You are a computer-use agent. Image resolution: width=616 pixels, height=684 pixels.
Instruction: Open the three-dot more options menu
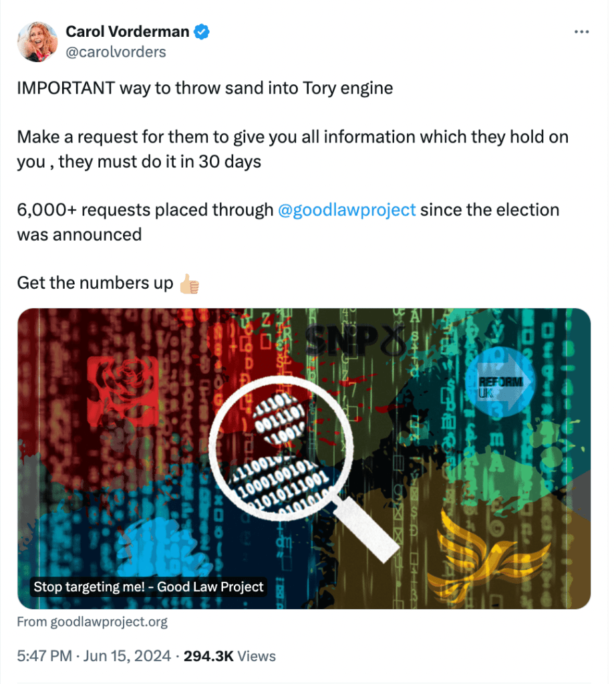click(582, 31)
